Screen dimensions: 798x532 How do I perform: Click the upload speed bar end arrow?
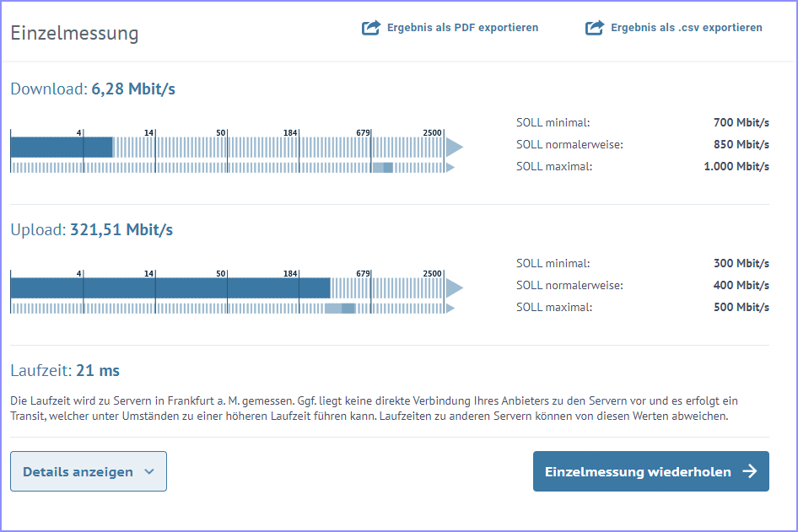455,287
